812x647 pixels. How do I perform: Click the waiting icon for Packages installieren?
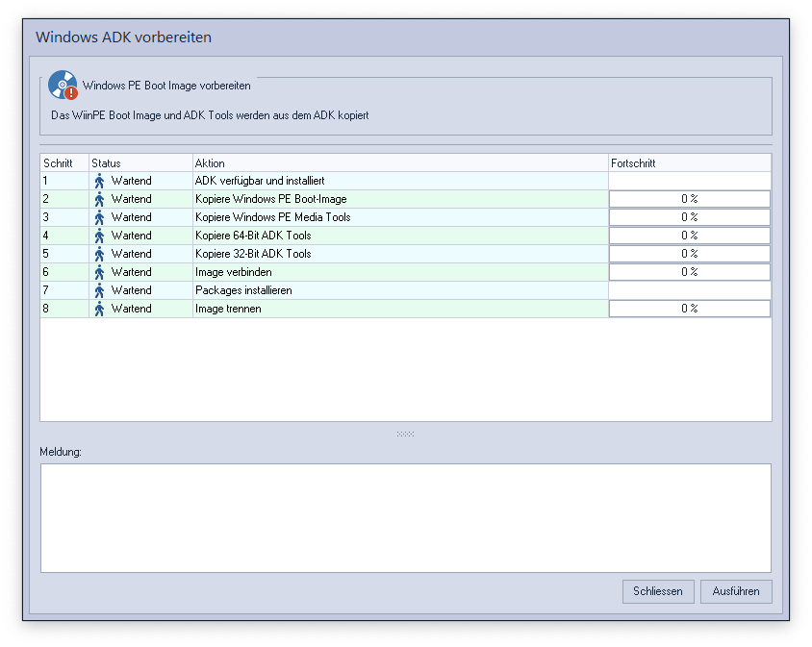tap(99, 290)
